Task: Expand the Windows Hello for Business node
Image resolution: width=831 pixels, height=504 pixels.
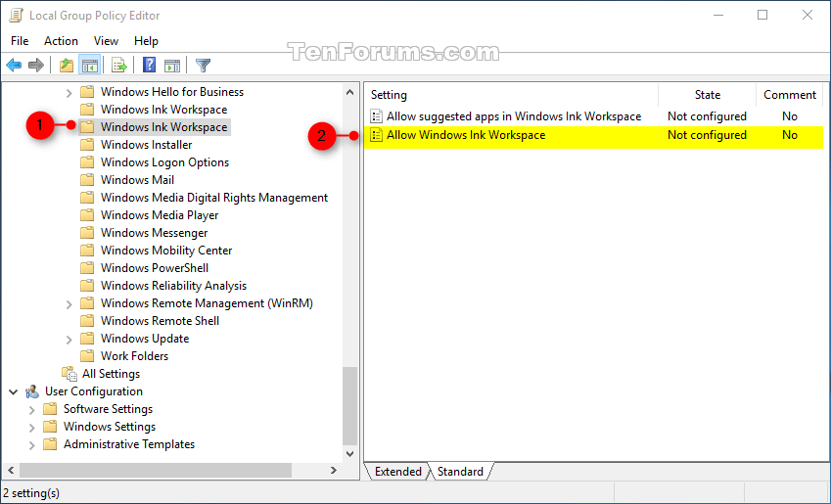Action: click(x=69, y=93)
